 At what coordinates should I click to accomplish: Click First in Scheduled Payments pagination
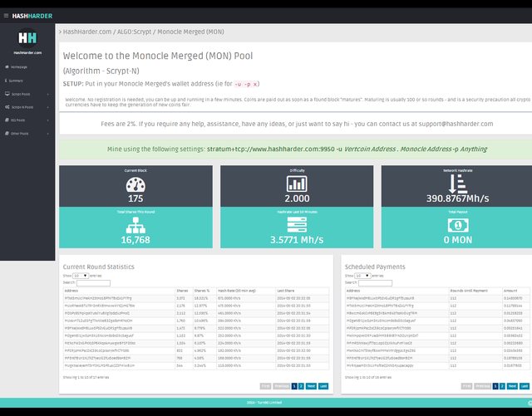[466, 386]
